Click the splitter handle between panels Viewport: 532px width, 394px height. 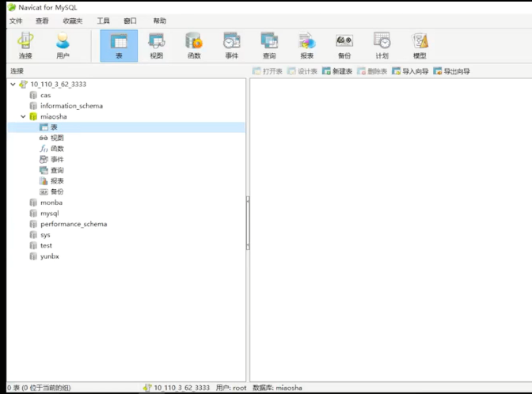[x=248, y=223]
